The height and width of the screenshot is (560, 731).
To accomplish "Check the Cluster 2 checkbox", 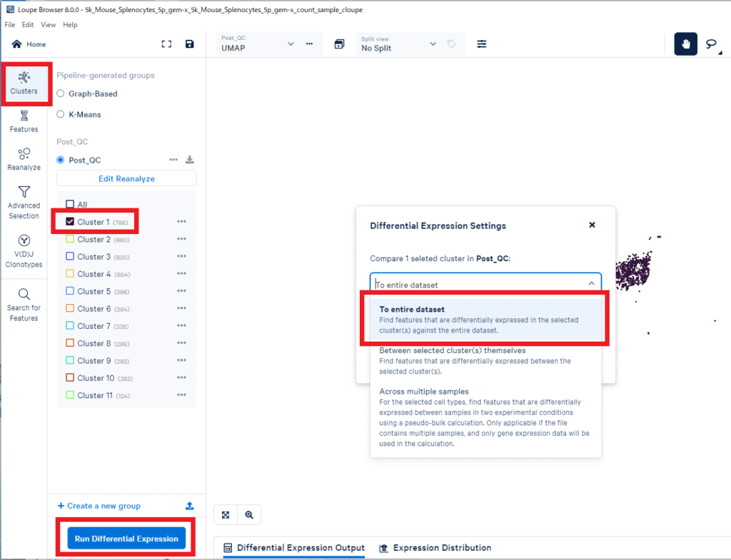I will [70, 240].
